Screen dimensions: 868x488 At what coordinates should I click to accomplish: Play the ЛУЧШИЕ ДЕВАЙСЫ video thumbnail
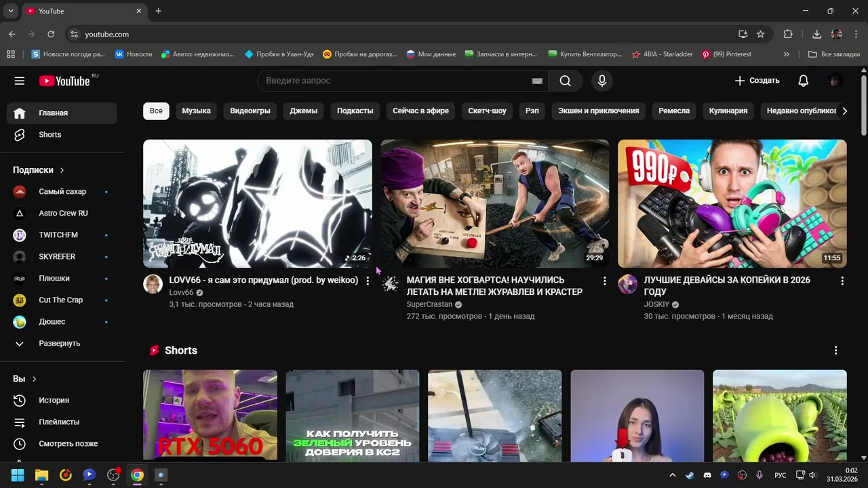pyautogui.click(x=732, y=203)
